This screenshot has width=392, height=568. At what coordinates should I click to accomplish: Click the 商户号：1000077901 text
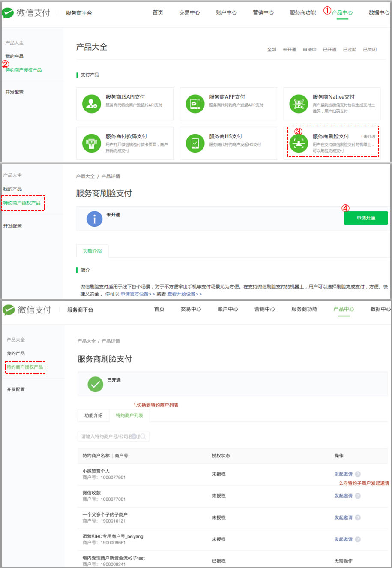(104, 478)
